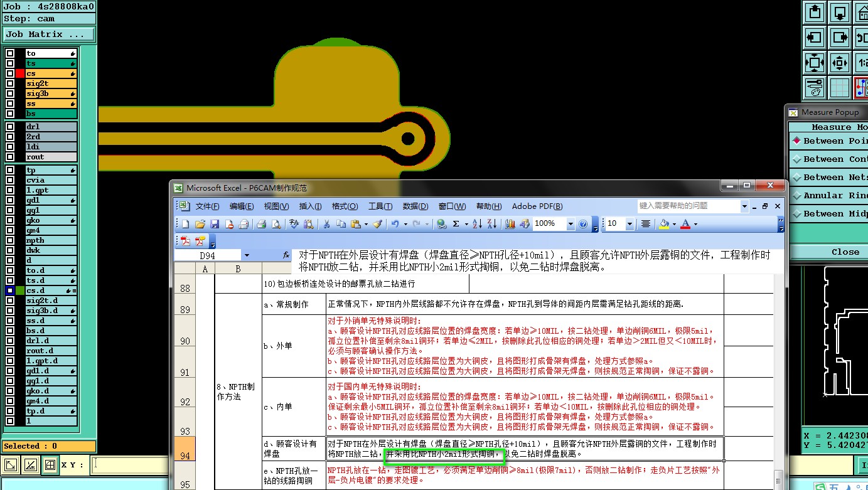Open the Adobe PDF(B) menu
The height and width of the screenshot is (490, 868).
[x=537, y=206]
